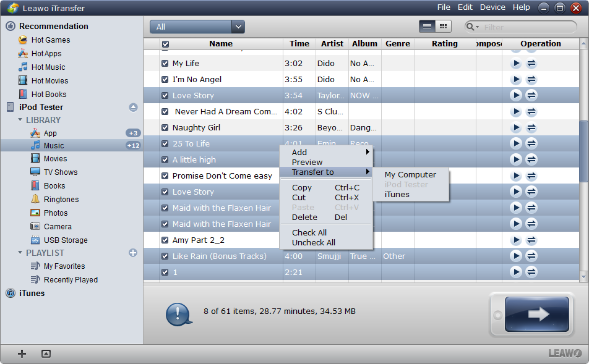Viewport: 589px width, 364px height.
Task: Click the bottom bar eject-style panel icon
Action: coord(46,353)
